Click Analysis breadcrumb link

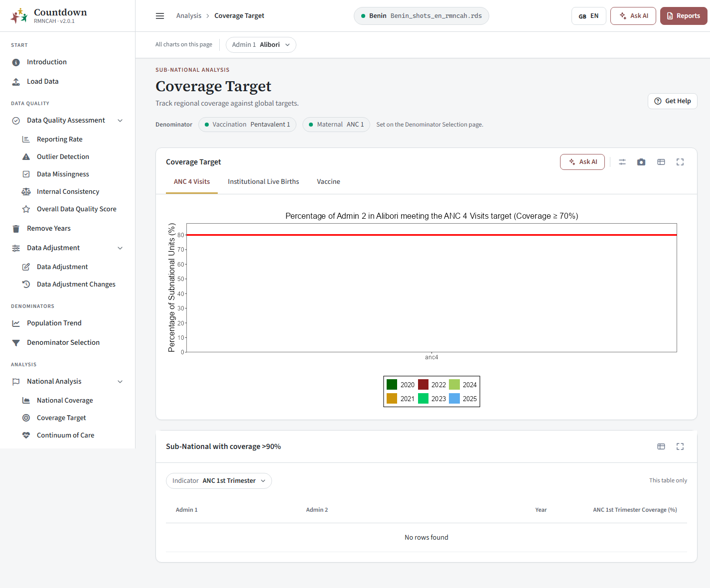point(189,16)
